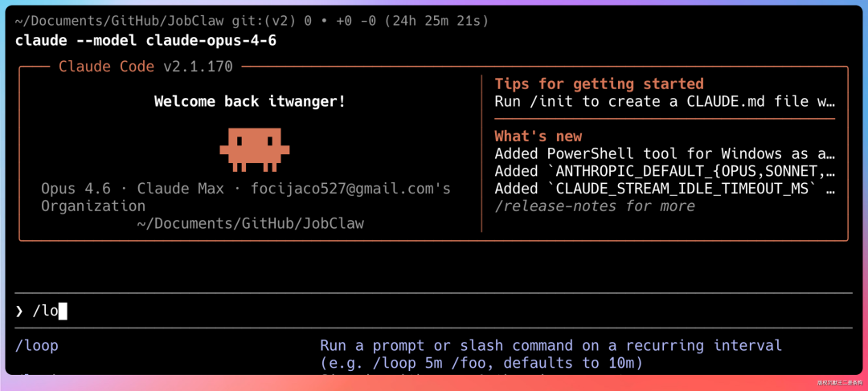
Task: Click the claude --model claude-opus-4-6 command
Action: point(145,40)
